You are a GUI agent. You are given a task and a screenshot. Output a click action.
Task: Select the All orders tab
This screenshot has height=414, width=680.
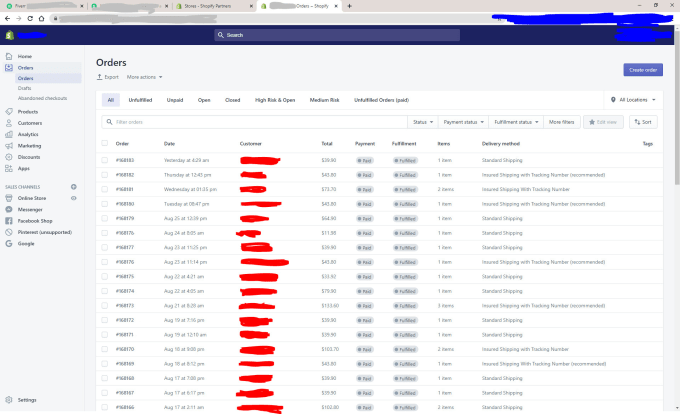click(x=111, y=100)
